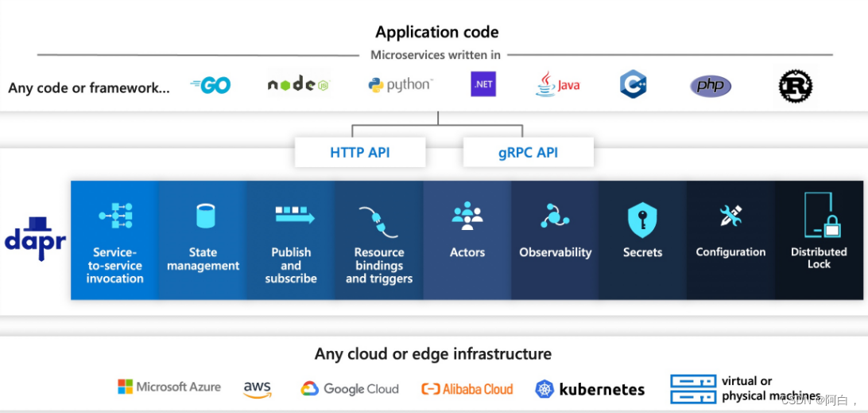The height and width of the screenshot is (413, 868).
Task: Click the Service-to-service invocation label
Action: [114, 266]
